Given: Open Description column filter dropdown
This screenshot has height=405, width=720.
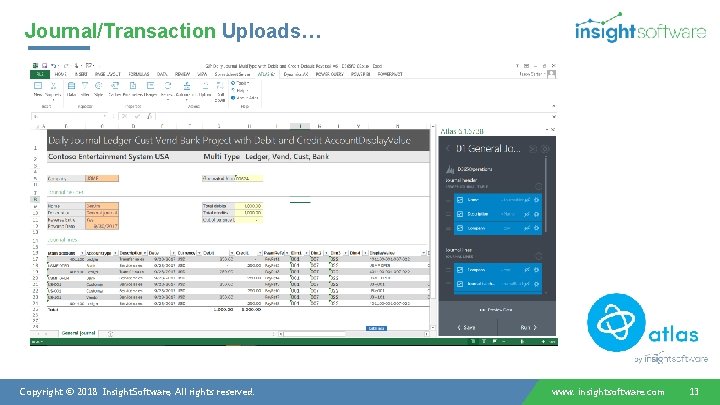Looking at the screenshot, I should click(145, 253).
